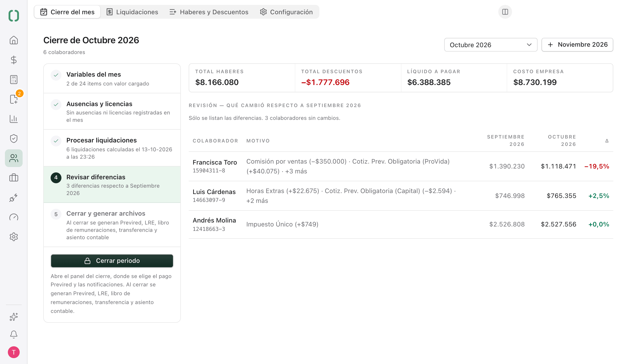Open the shield check sidebar icon
The height and width of the screenshot is (364, 629).
14,139
